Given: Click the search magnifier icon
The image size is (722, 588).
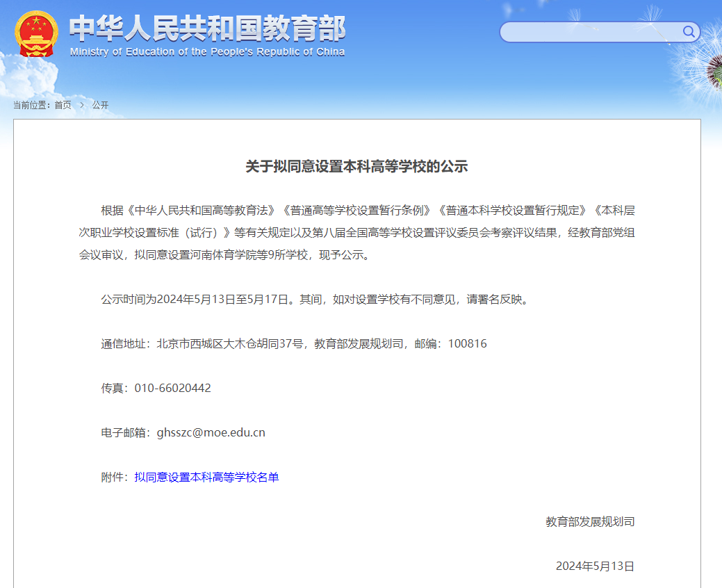Looking at the screenshot, I should (689, 31).
